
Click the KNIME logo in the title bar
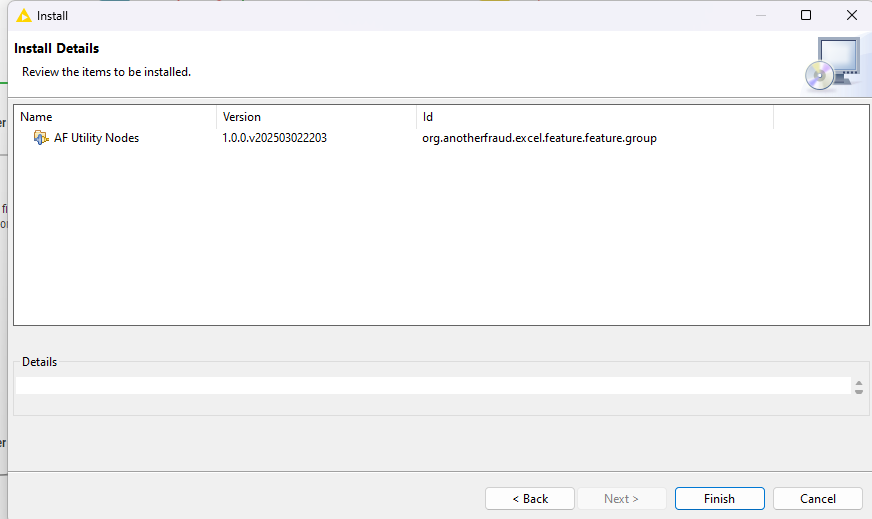(24, 16)
